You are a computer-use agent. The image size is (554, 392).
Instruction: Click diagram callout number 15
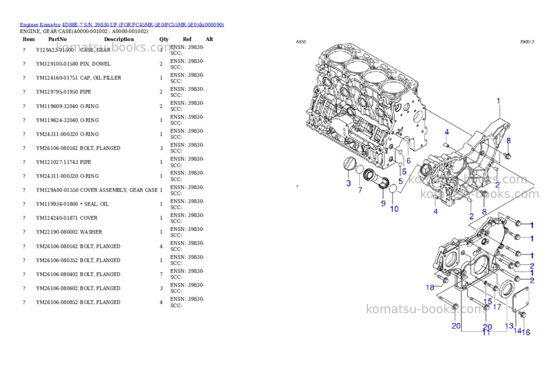click(487, 301)
